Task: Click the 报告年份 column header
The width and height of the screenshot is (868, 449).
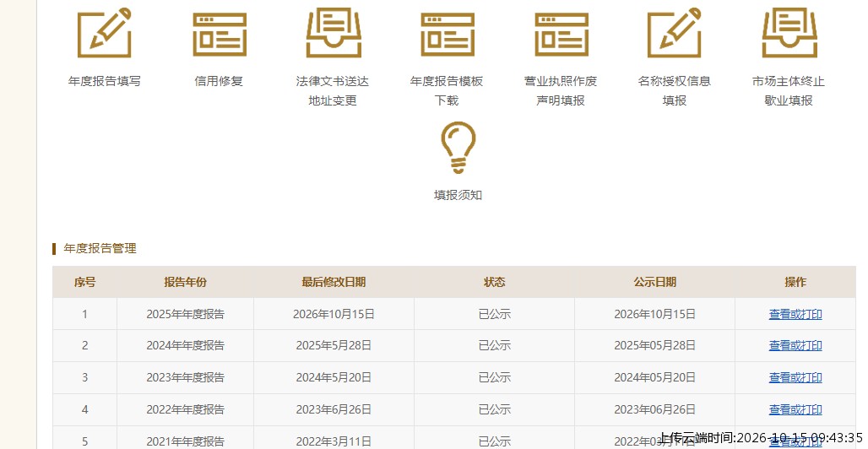Action: pyautogui.click(x=185, y=283)
